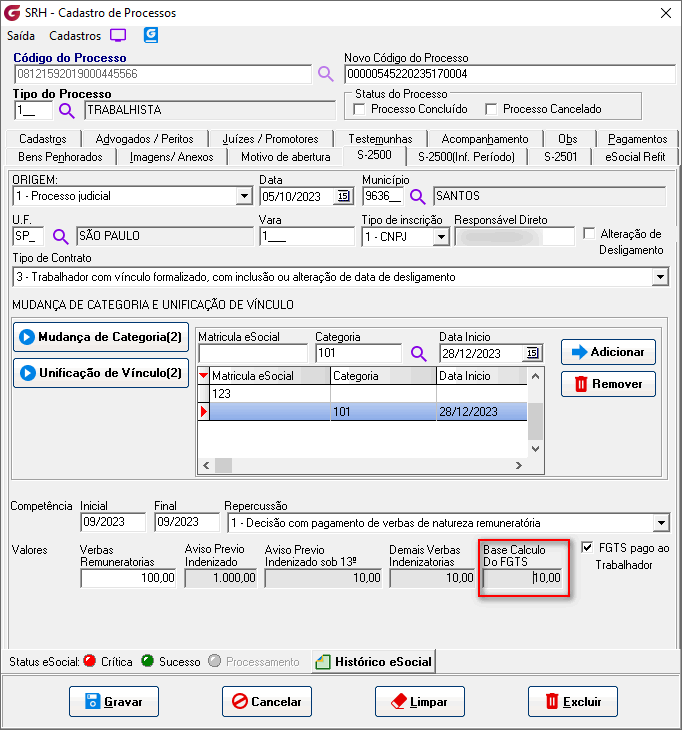Open Município lookup magnifier icon

(x=418, y=196)
